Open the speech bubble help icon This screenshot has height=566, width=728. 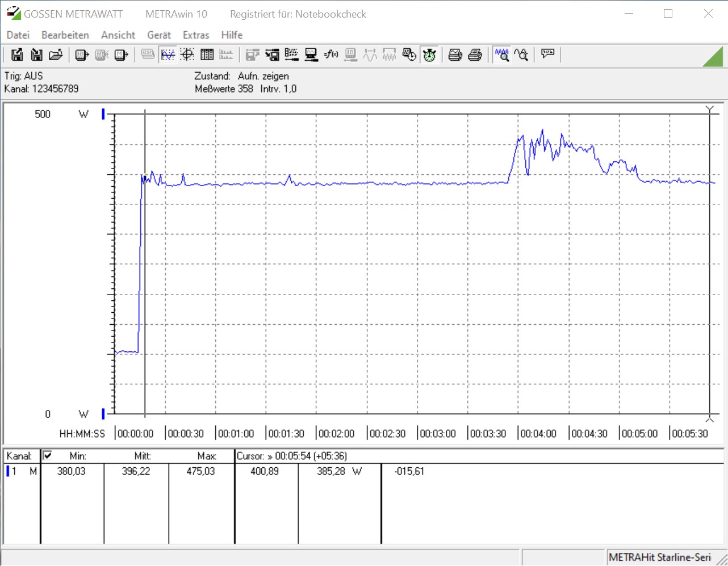pos(547,54)
